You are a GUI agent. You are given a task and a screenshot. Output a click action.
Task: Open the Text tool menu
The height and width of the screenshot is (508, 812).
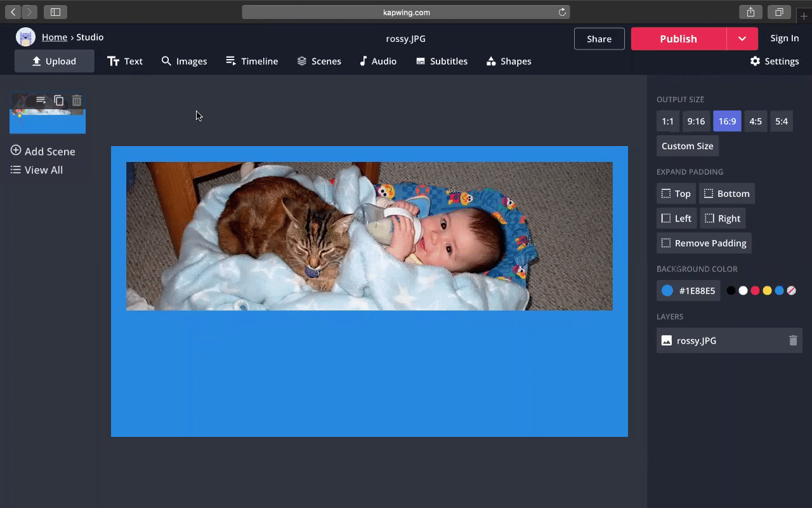coord(125,62)
